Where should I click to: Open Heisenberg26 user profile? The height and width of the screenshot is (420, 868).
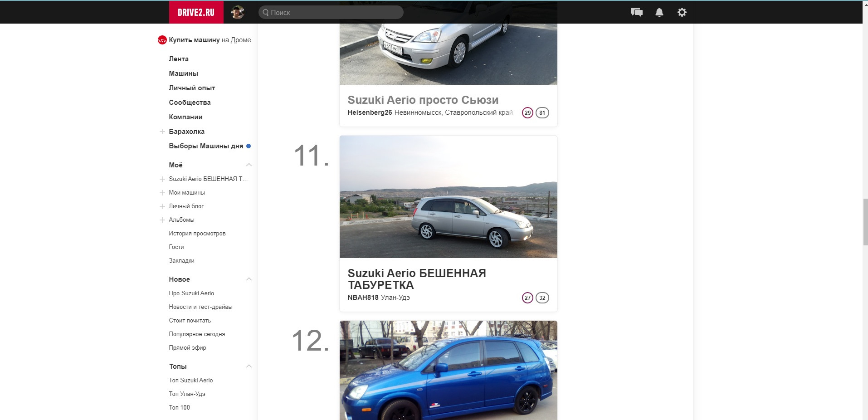tap(370, 112)
